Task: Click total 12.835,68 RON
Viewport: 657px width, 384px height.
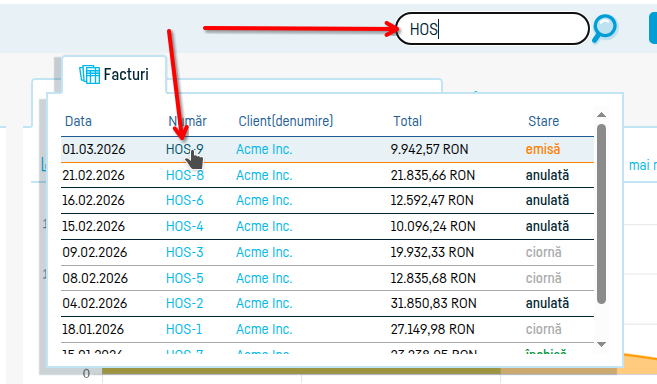Action: coord(433,278)
